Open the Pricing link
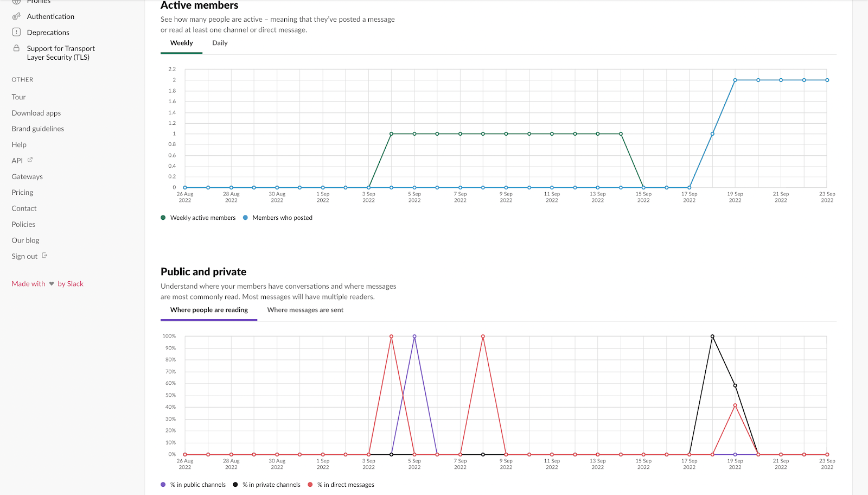 [22, 193]
